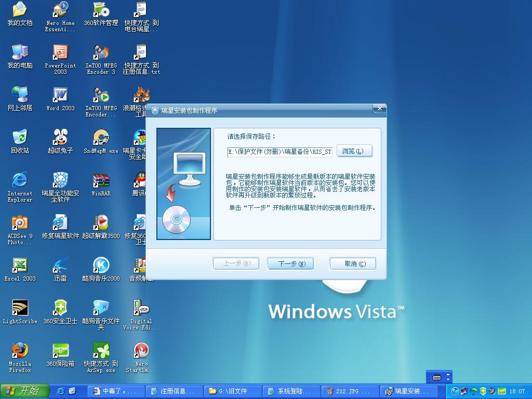Switch to G:\旧文件 folder in taskbar
Screen dimensions: 532x399
tap(233, 391)
